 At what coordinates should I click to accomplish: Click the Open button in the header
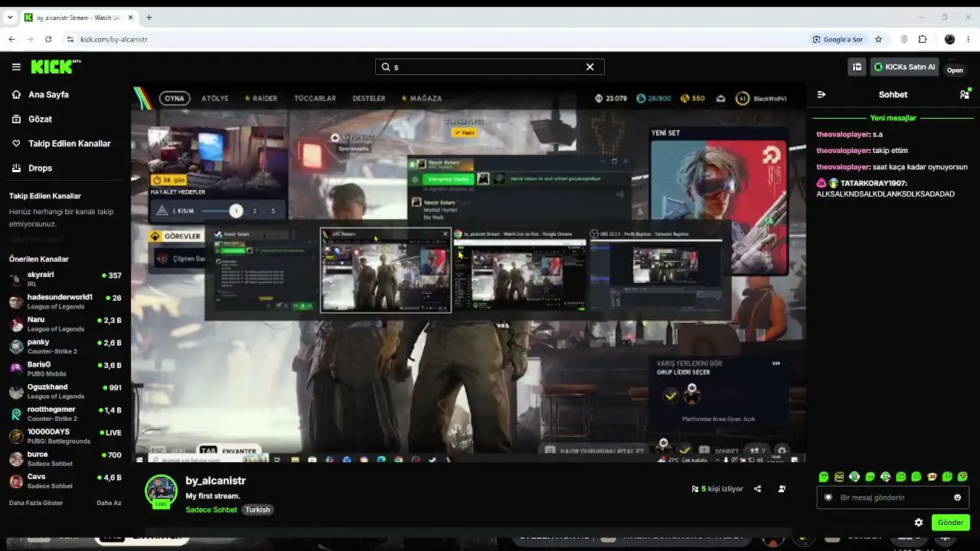(x=955, y=70)
